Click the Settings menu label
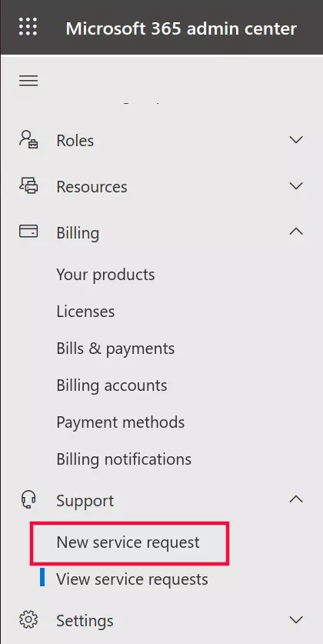323x644 pixels. [85, 621]
